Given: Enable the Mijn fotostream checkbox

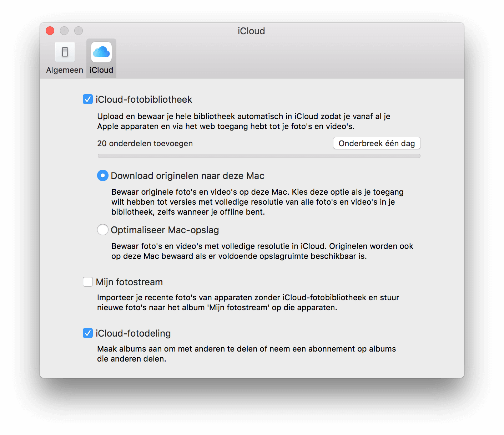Looking at the screenshot, I should 88,282.
